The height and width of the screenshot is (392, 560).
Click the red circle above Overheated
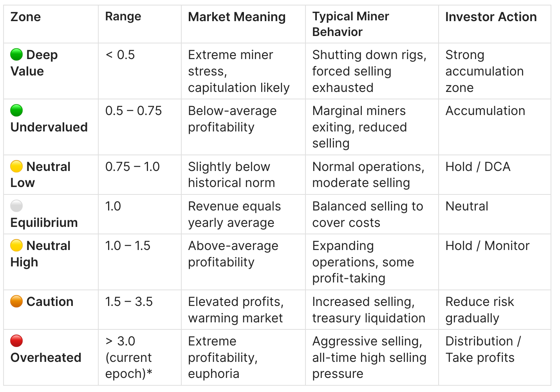(x=16, y=341)
